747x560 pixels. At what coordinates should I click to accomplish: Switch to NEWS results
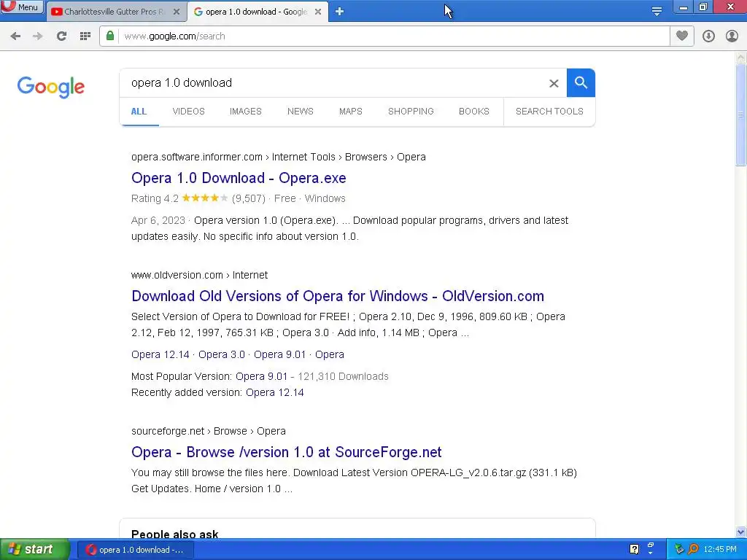[x=300, y=112]
